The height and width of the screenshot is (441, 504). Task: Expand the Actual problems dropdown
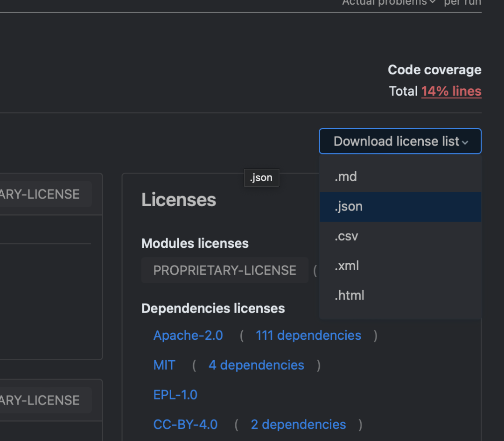click(389, 3)
